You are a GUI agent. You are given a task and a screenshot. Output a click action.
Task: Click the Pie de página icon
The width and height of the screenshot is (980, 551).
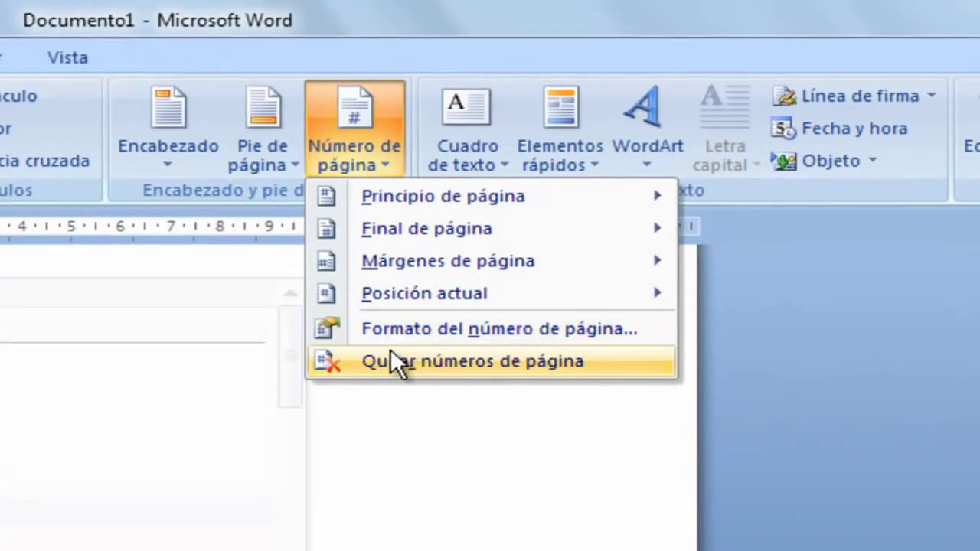tap(263, 107)
